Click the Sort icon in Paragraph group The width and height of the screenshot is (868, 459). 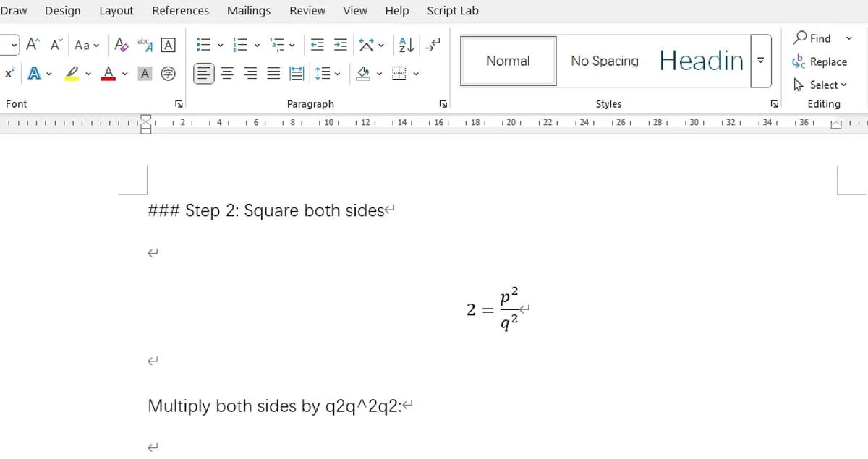coord(405,44)
